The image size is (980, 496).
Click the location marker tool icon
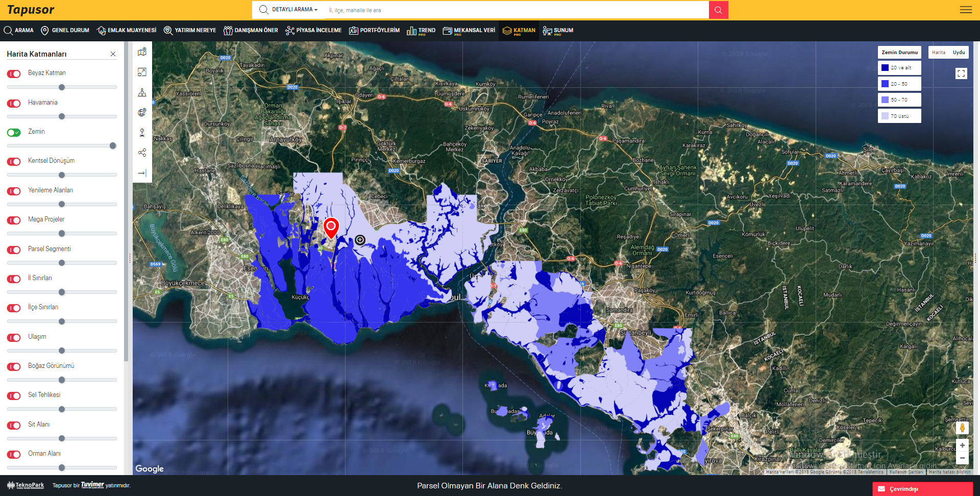[142, 133]
